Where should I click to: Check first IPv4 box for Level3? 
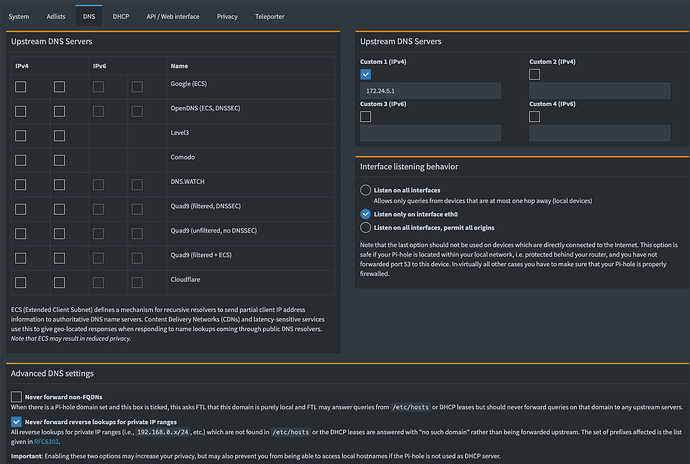tap(21, 135)
